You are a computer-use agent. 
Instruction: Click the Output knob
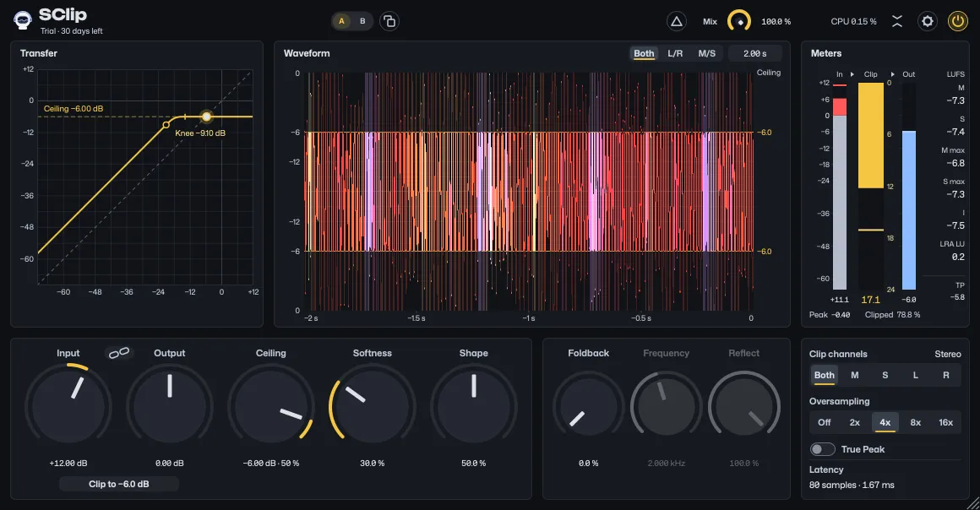(169, 407)
